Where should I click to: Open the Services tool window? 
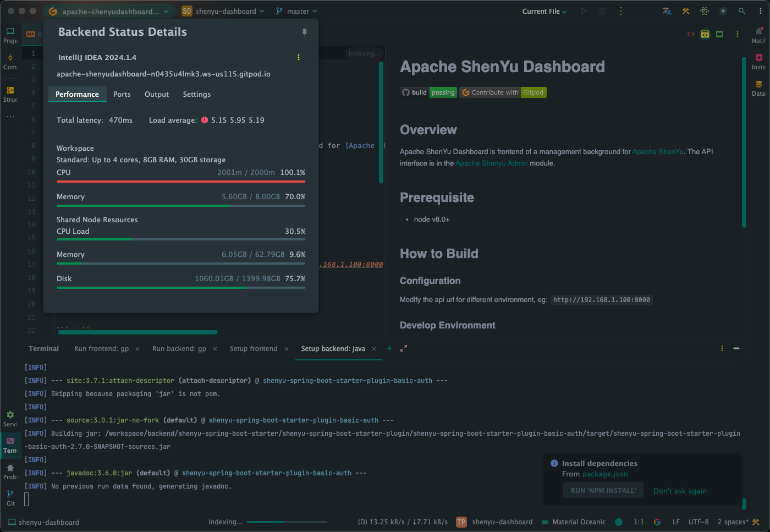10,418
